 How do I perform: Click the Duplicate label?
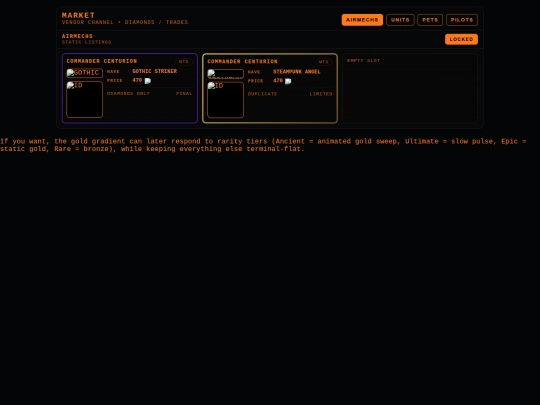(x=262, y=94)
